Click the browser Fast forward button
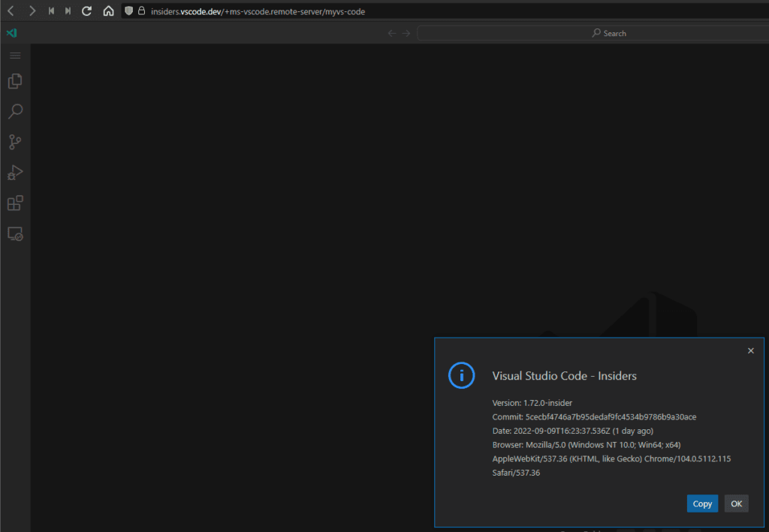 [68, 11]
